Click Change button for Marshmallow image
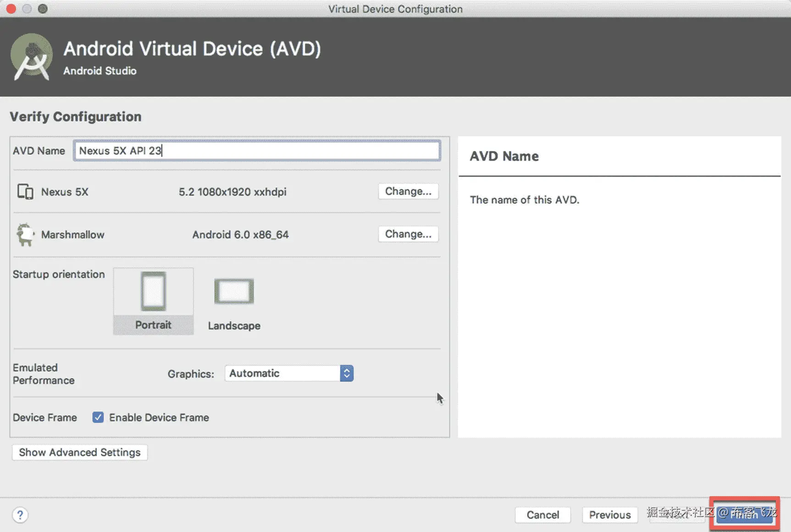The height and width of the screenshot is (532, 791). (x=408, y=234)
